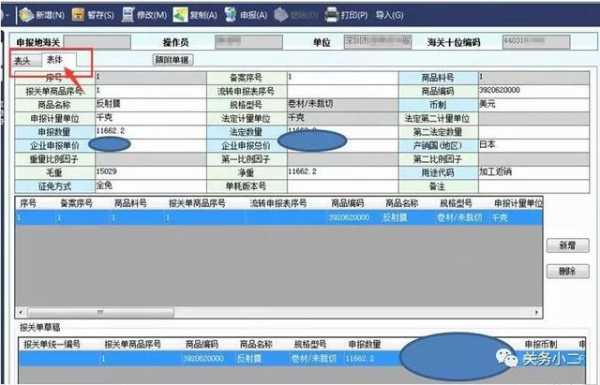The image size is (600, 385).
Task: Click the 打印(P) printer toolbar icon
Action: [x=331, y=15]
